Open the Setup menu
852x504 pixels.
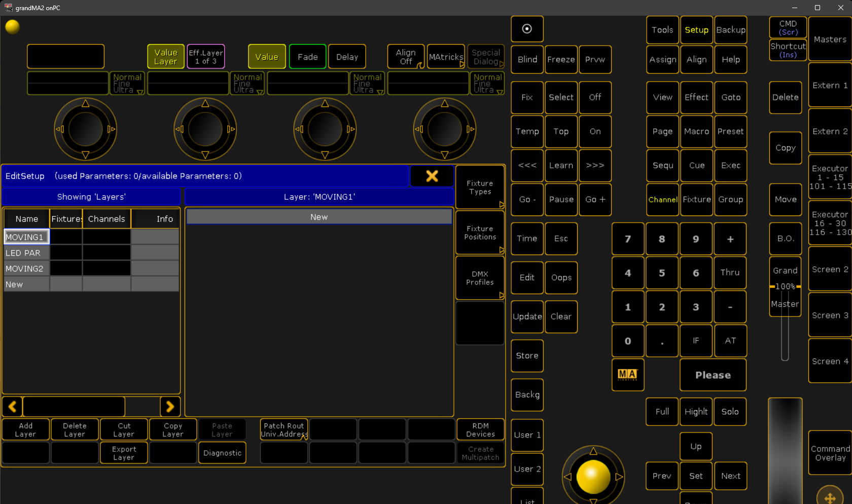point(696,30)
